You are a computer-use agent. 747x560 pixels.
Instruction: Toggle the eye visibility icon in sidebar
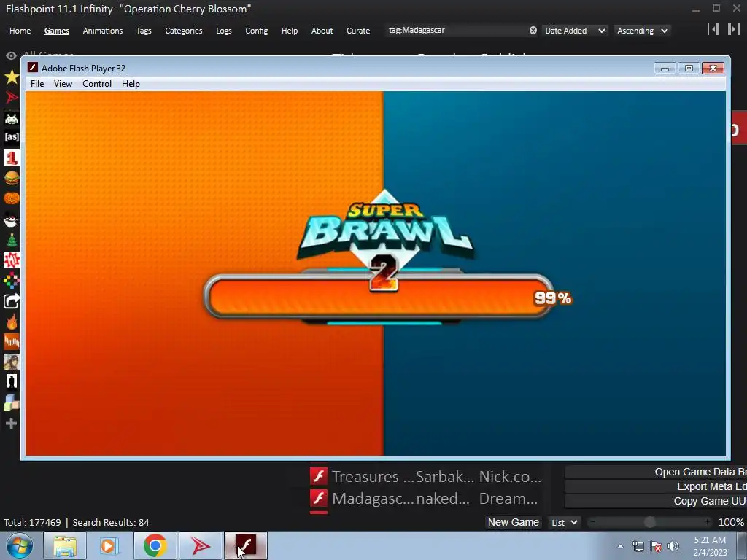click(12, 55)
